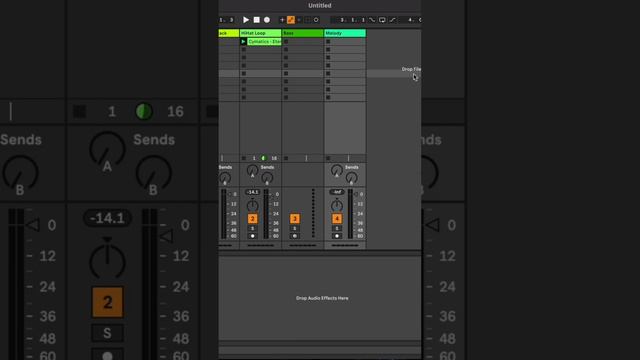Toggle the Loop switch in transport
Screen dimensions: 640x360
click(x=382, y=20)
